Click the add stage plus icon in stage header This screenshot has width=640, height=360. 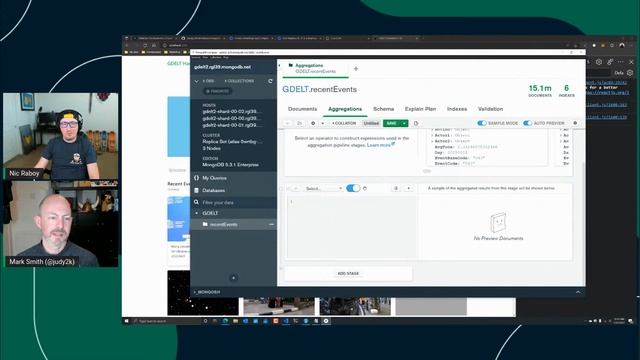click(409, 188)
